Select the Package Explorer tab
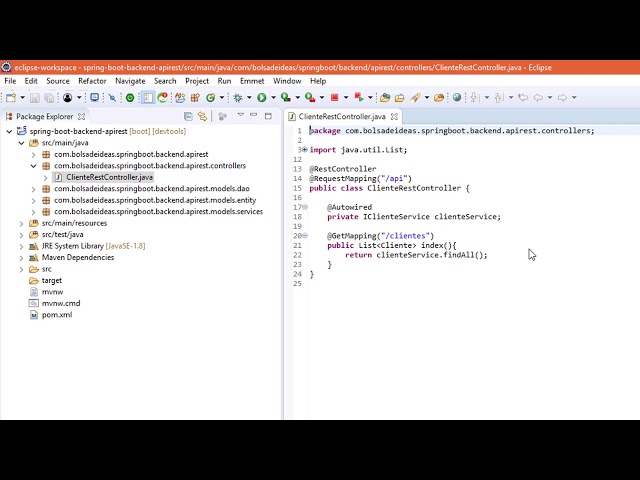 (x=44, y=117)
